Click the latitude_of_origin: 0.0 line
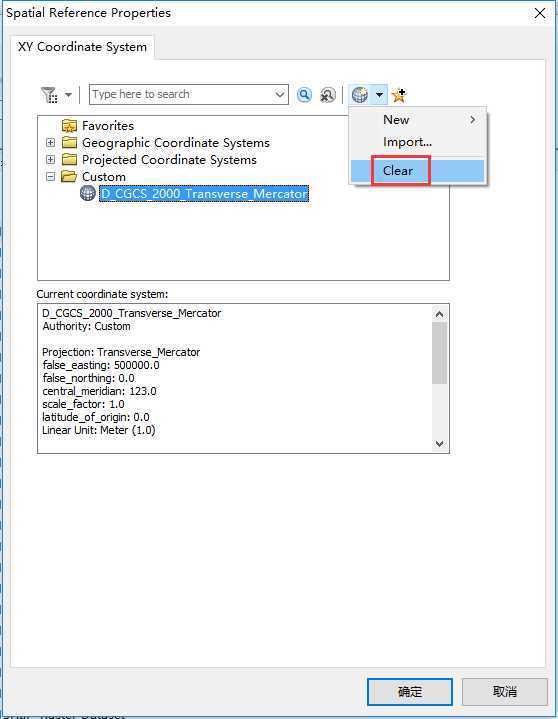 pos(95,417)
